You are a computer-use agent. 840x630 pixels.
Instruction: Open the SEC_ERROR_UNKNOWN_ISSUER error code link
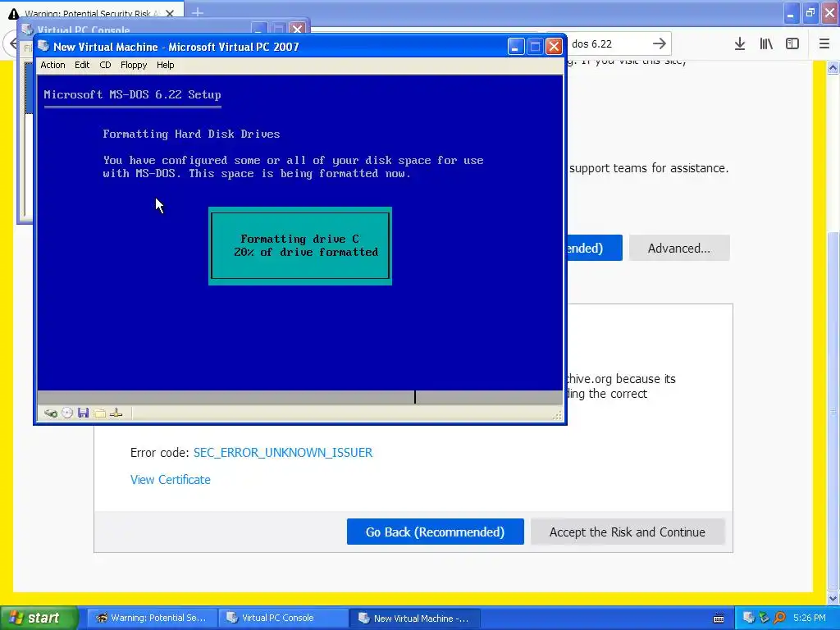pos(283,453)
